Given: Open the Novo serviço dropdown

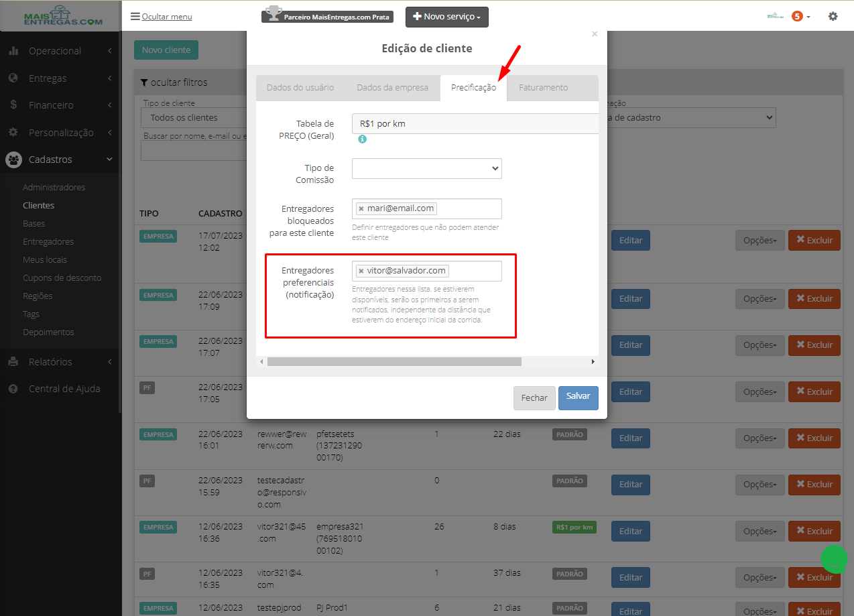Looking at the screenshot, I should (x=447, y=17).
